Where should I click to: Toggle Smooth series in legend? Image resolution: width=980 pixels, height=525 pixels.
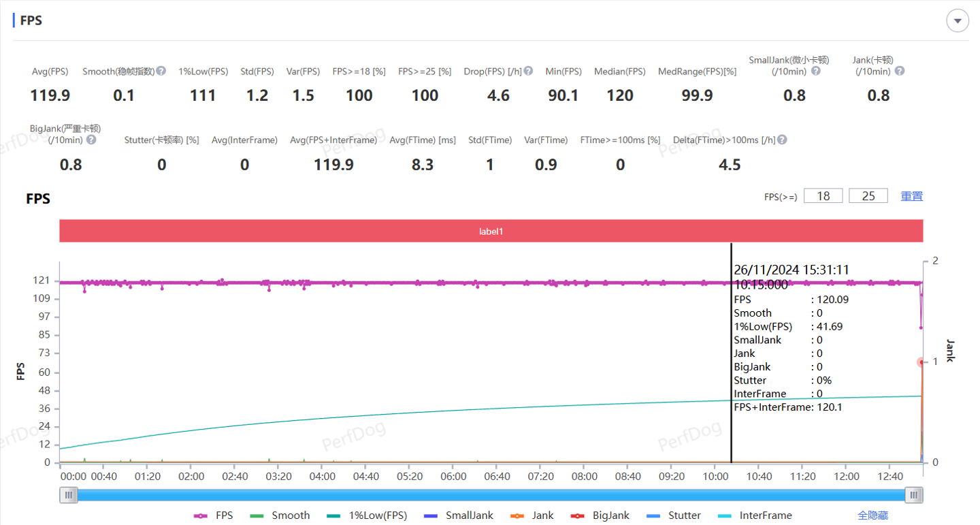(x=280, y=515)
